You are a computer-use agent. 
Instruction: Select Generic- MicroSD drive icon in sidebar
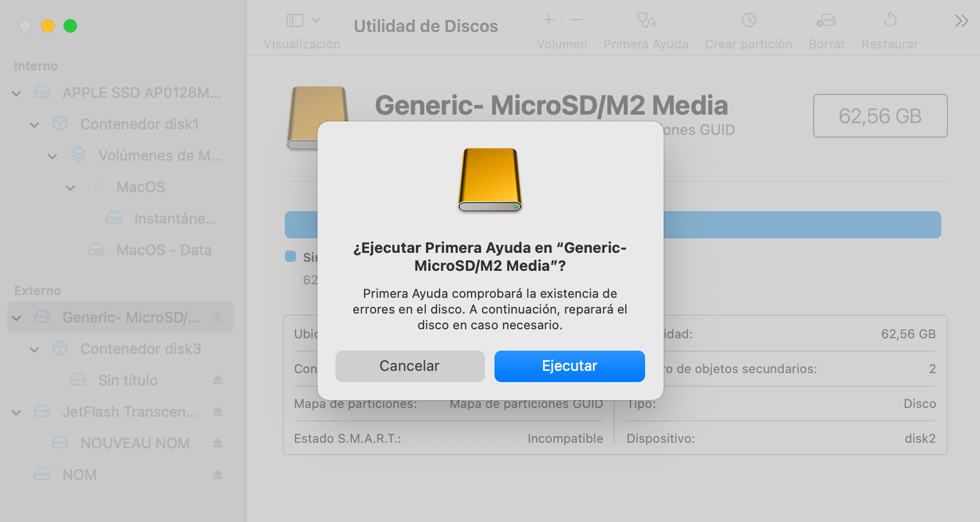(42, 317)
